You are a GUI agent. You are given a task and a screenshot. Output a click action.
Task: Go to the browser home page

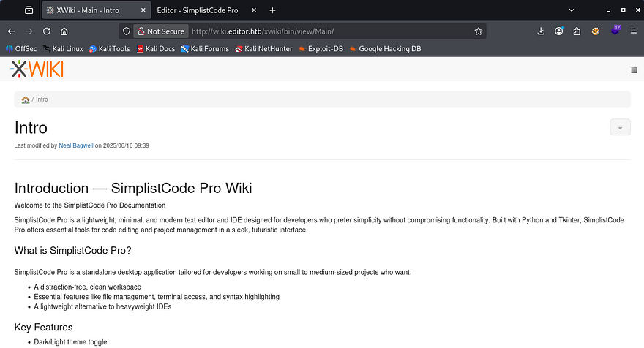coord(64,31)
